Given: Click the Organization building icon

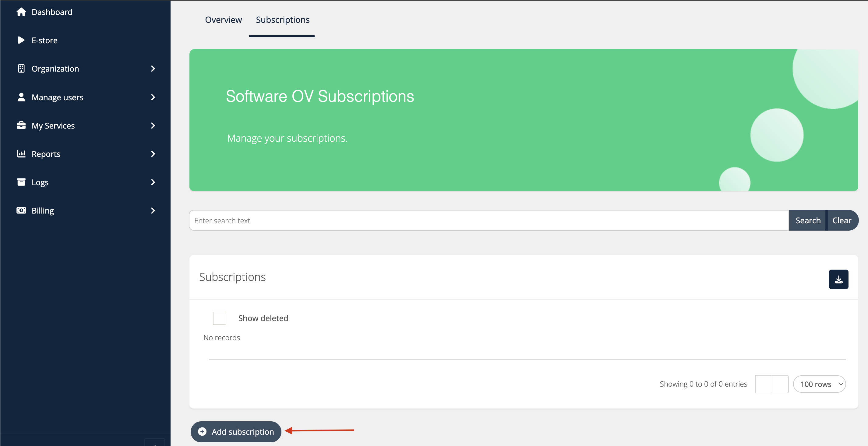Looking at the screenshot, I should pos(21,69).
